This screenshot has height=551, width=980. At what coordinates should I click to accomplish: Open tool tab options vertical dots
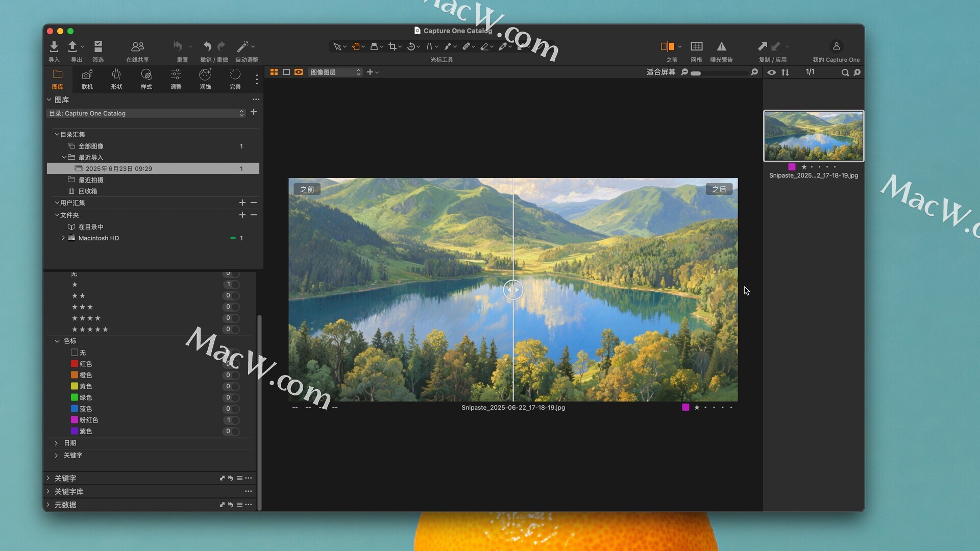point(257,79)
